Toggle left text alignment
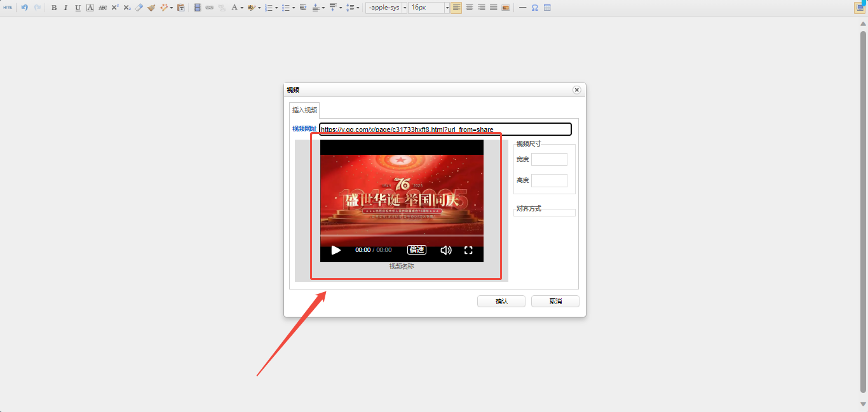This screenshot has width=868, height=412. click(x=456, y=8)
